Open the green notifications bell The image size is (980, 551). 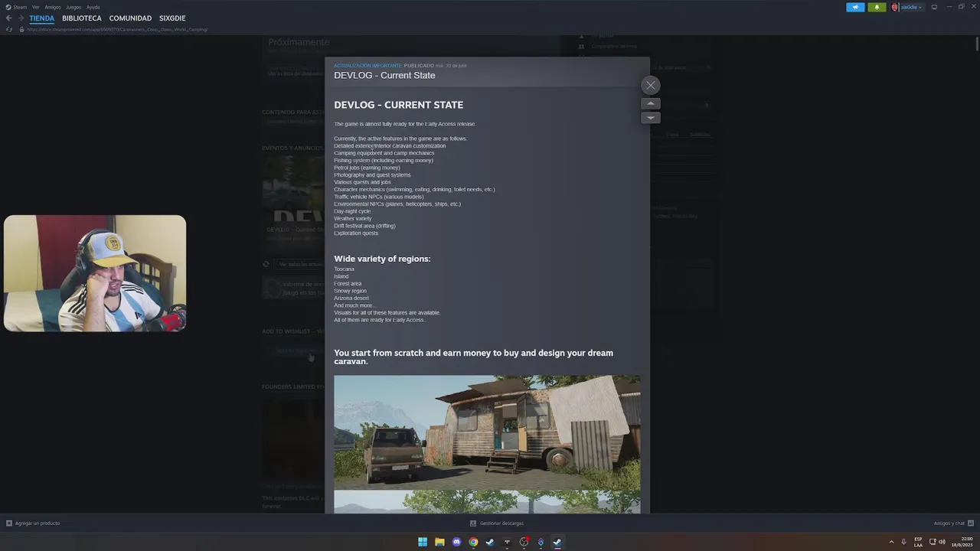877,7
